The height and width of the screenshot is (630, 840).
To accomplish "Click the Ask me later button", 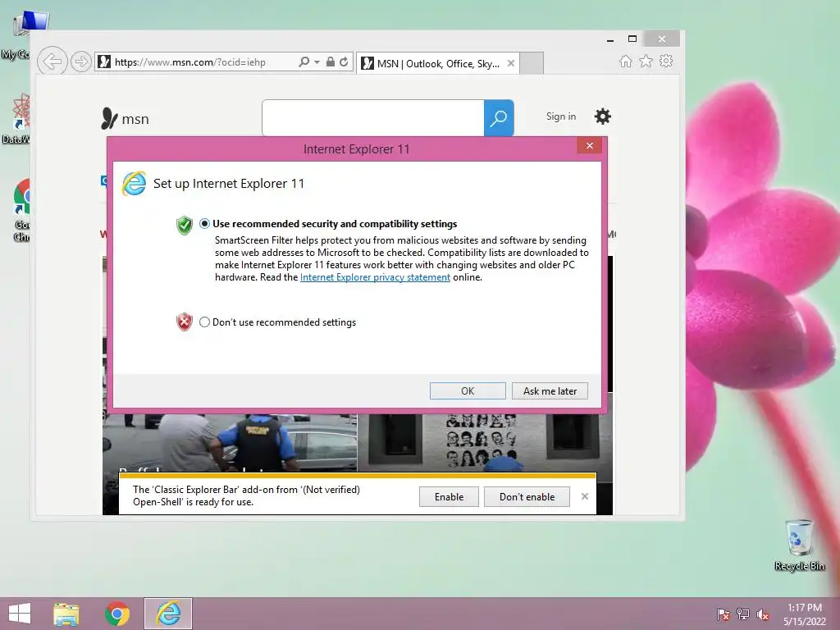I will [x=550, y=391].
